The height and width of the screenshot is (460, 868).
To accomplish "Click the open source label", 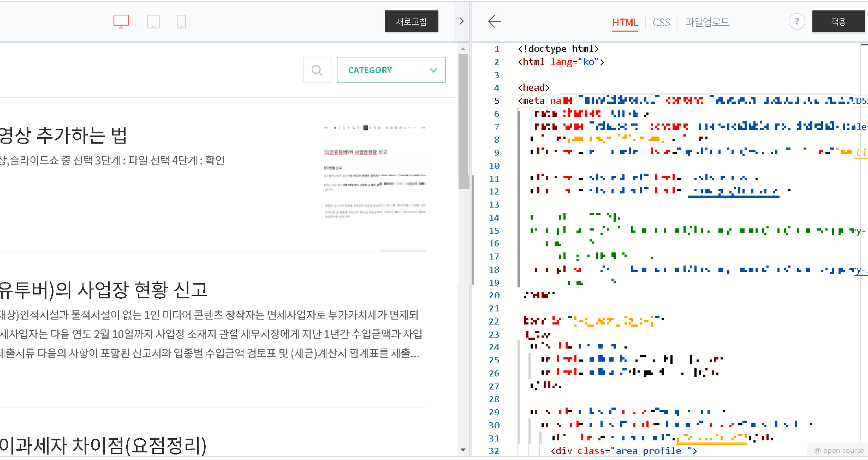I will coord(839,451).
